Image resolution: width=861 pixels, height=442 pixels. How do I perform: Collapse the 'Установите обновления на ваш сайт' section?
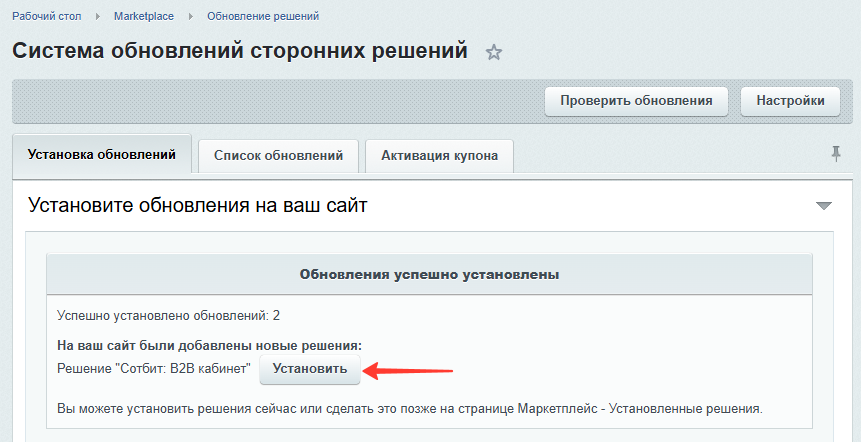click(824, 206)
